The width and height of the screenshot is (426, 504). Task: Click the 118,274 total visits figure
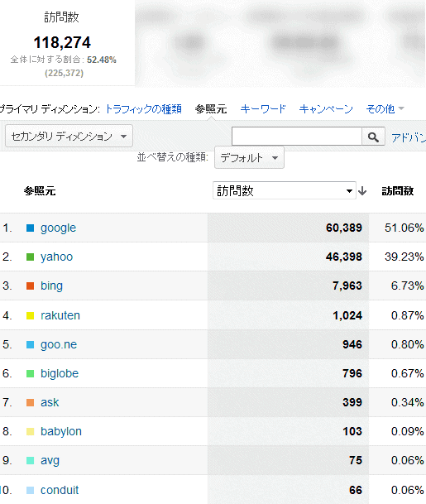pos(62,42)
